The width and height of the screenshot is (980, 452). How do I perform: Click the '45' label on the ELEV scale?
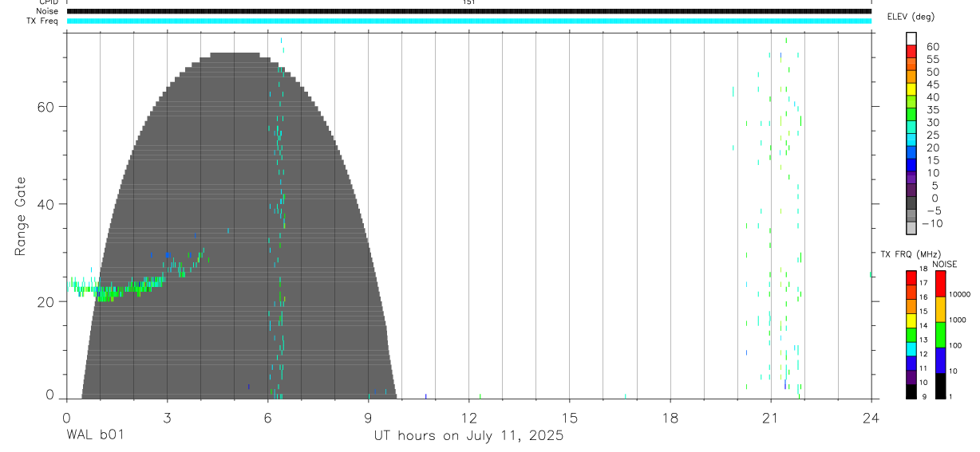coord(932,85)
